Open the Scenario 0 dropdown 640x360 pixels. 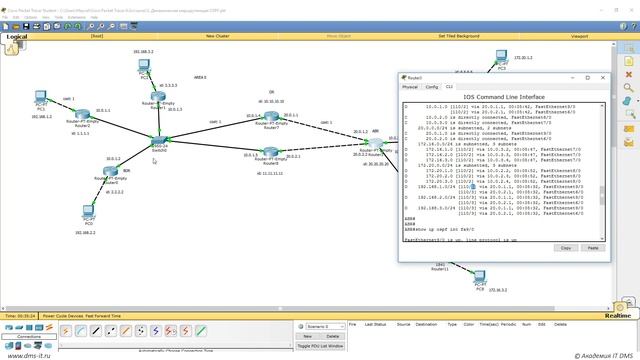pyautogui.click(x=325, y=327)
